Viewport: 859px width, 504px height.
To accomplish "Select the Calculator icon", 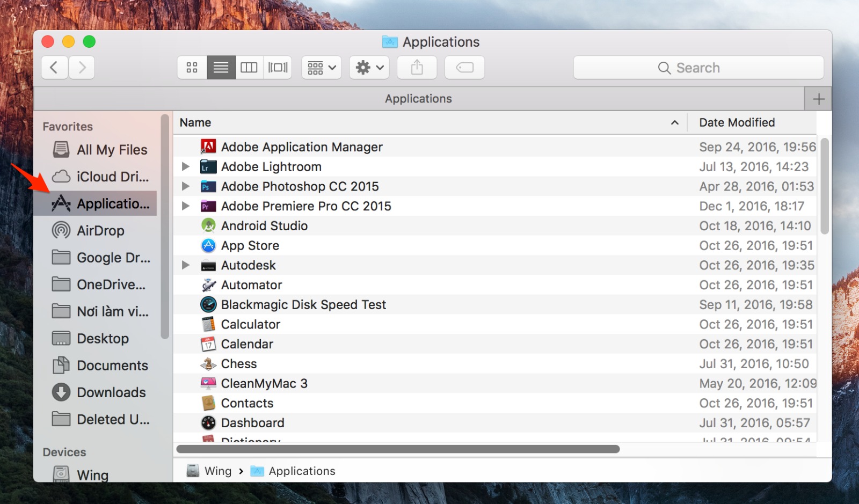I will pos(208,324).
